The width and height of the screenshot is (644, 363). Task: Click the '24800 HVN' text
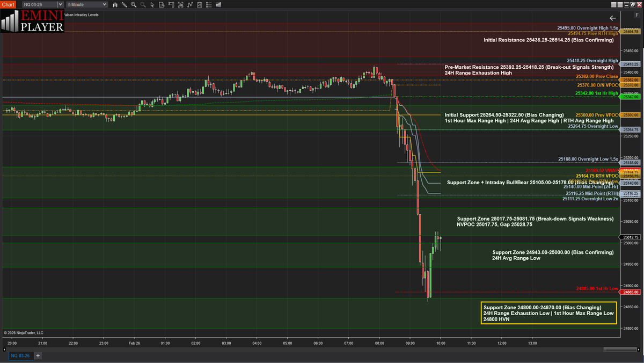[496, 319]
